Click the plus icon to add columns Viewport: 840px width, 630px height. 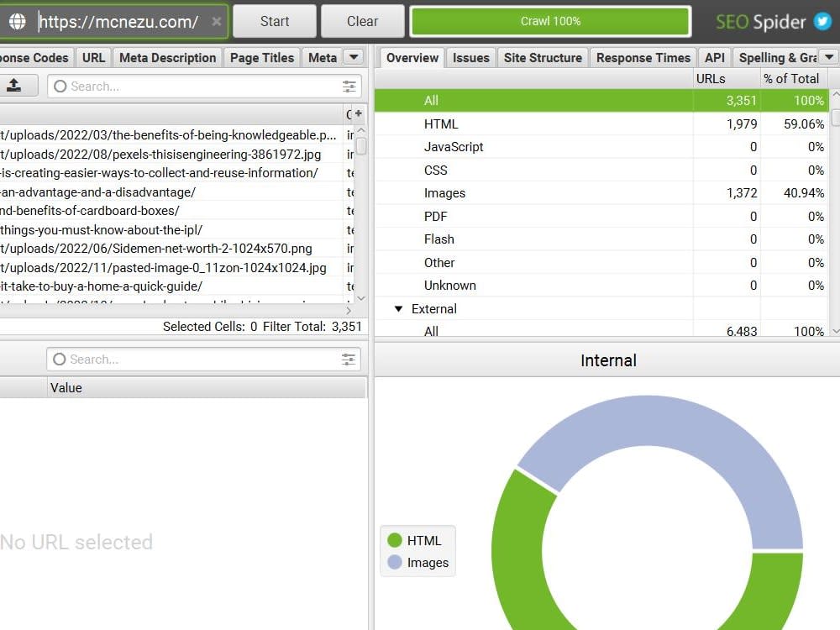click(x=359, y=113)
